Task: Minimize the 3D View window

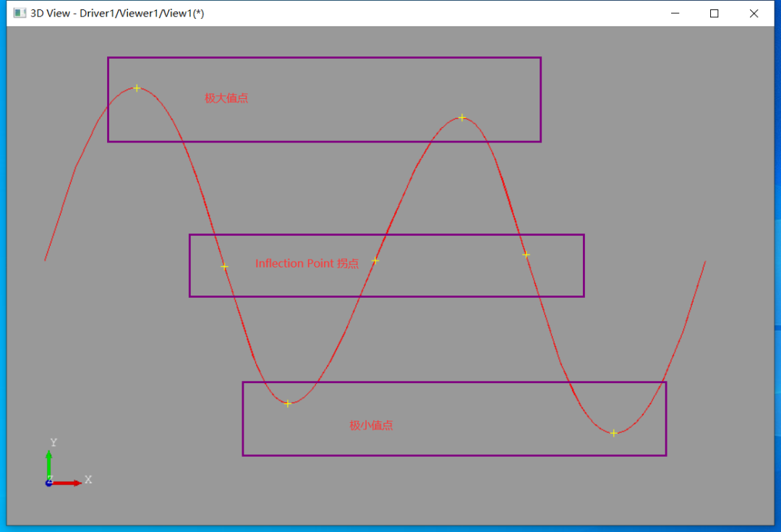Action: (x=675, y=14)
